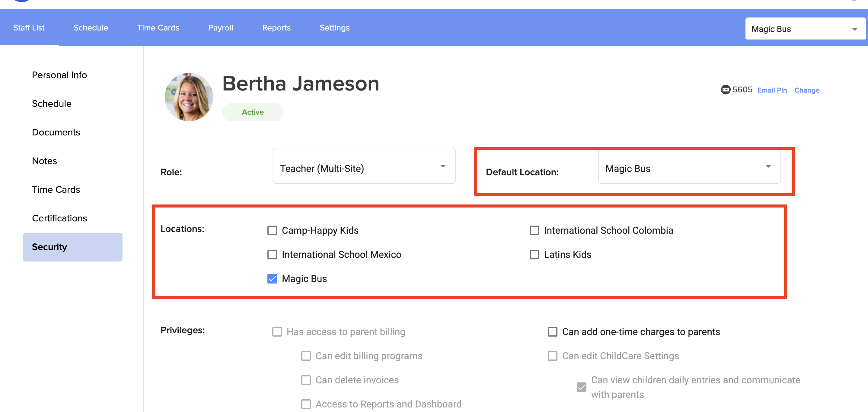Enable one-time charges to parents privilege
The width and height of the screenshot is (868, 412).
click(x=552, y=332)
